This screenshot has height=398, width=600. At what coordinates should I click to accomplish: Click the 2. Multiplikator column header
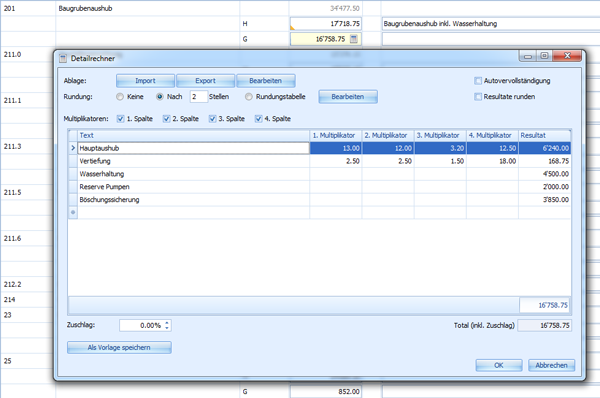click(388, 135)
